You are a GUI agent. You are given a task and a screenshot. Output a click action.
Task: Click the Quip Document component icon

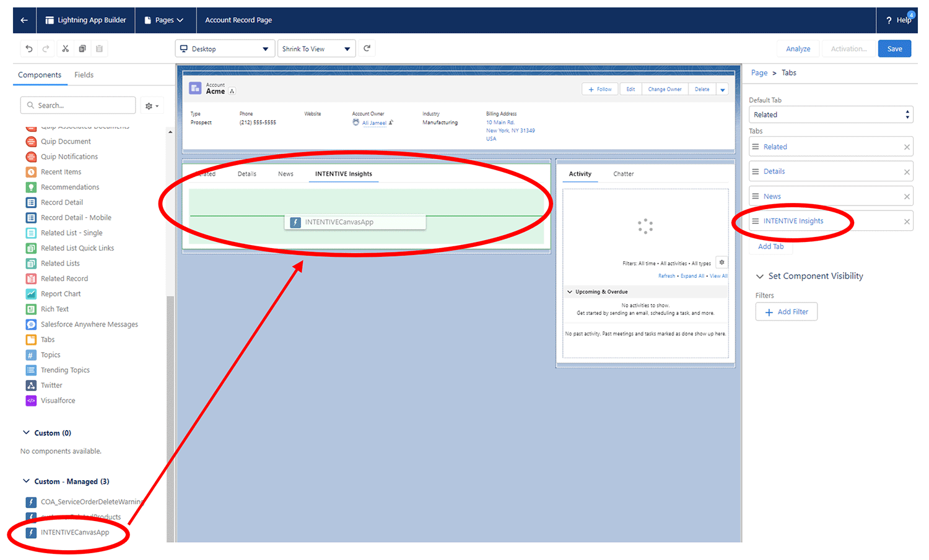click(x=31, y=142)
